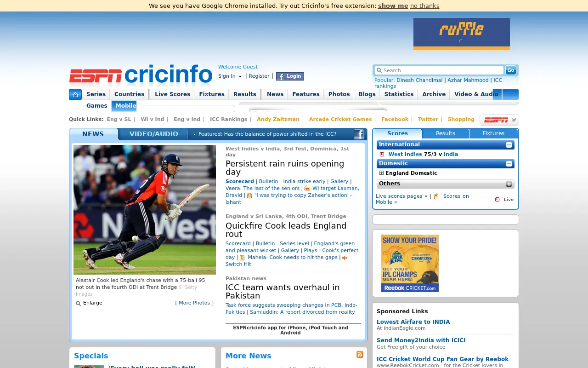Screen dimensions: 588x368
Task: Open the ESPN sites dropdown
Action: click(499, 120)
